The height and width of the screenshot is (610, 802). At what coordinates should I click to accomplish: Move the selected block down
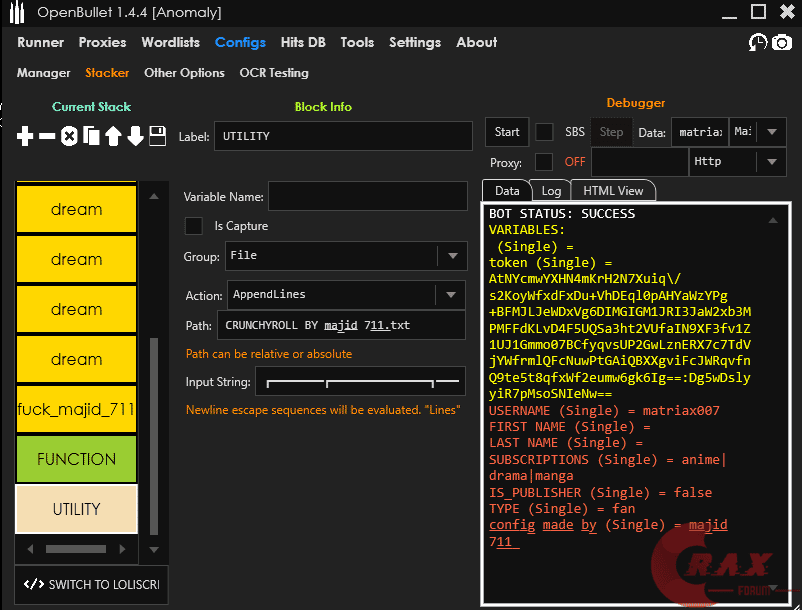pyautogui.click(x=135, y=136)
